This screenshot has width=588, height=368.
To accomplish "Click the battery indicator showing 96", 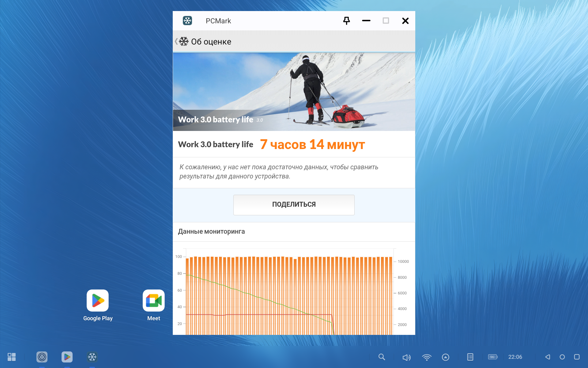I will (493, 357).
